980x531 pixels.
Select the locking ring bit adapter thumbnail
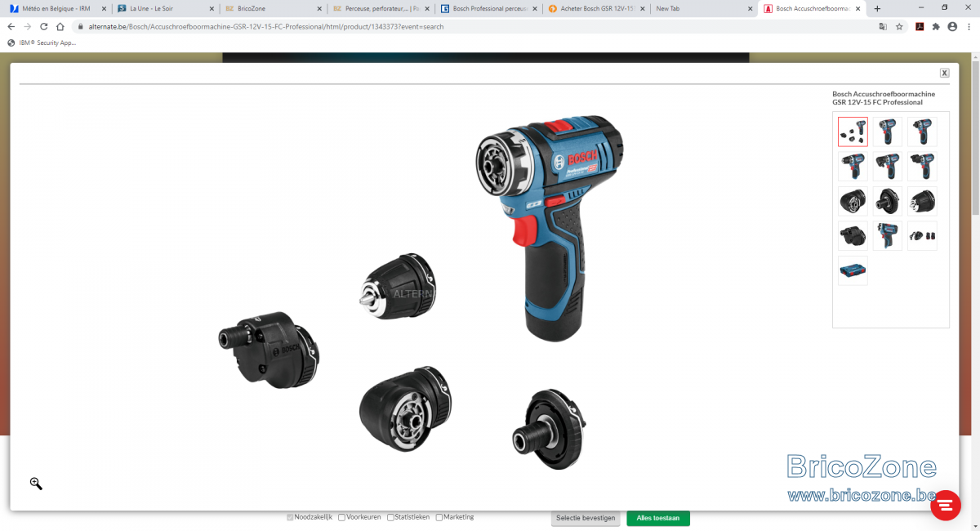coord(888,201)
